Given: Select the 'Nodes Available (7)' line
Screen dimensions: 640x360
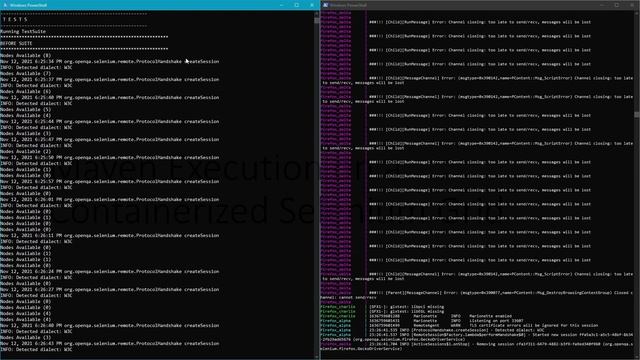Looking at the screenshot, I should [25, 73].
